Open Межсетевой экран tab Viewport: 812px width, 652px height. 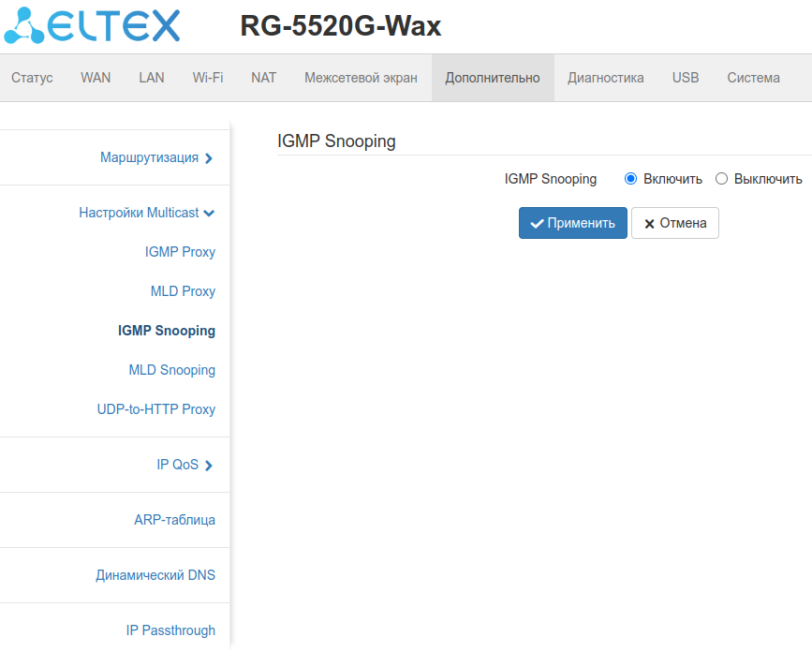(x=361, y=78)
